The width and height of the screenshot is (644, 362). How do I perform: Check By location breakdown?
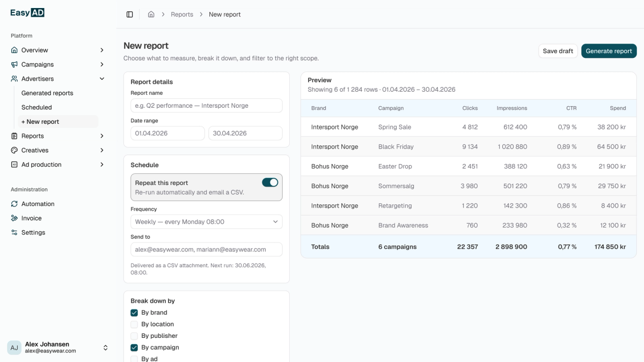pyautogui.click(x=134, y=324)
